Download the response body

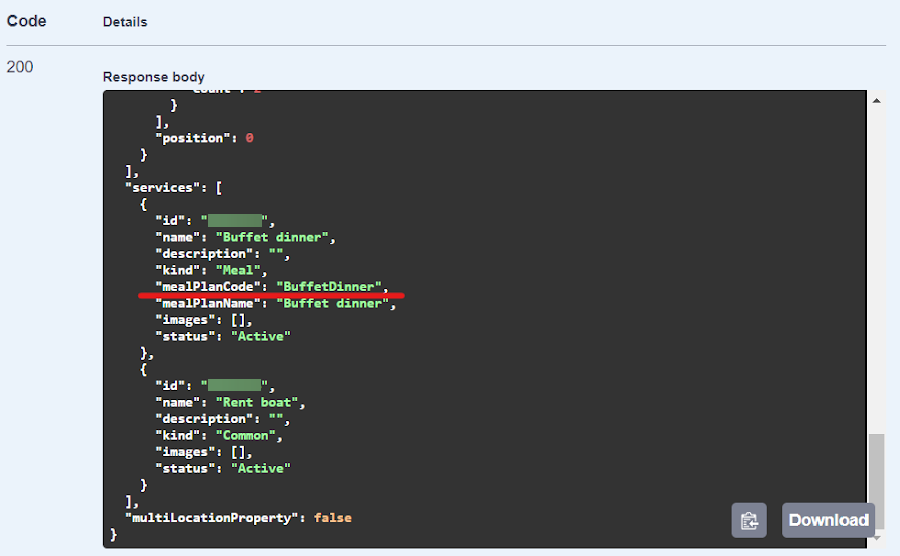[x=828, y=520]
